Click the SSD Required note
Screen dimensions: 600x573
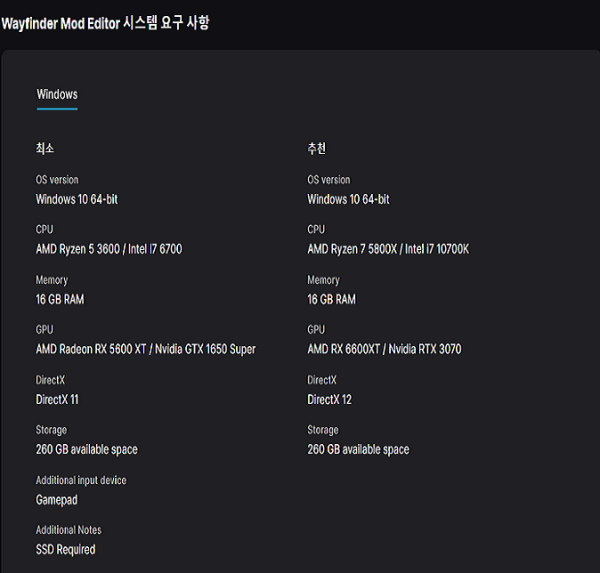pos(65,550)
